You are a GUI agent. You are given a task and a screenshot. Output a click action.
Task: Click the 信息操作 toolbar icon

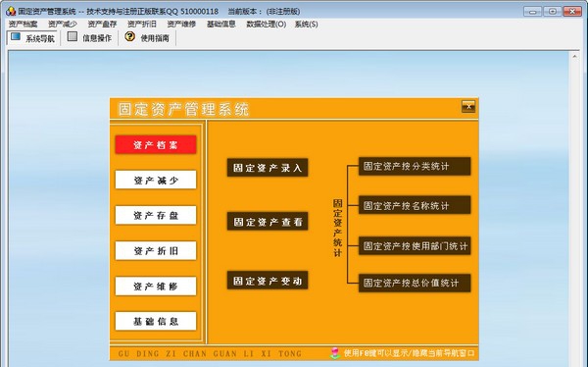click(x=73, y=36)
